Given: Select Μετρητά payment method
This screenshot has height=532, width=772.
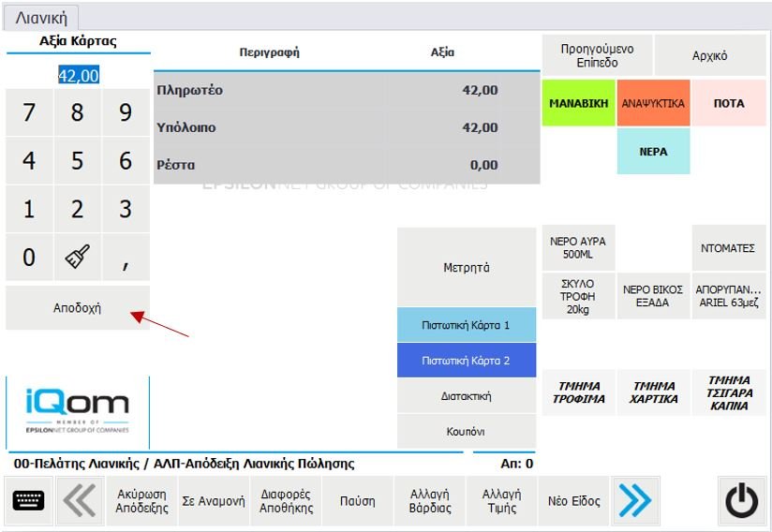Looking at the screenshot, I should point(466,268).
